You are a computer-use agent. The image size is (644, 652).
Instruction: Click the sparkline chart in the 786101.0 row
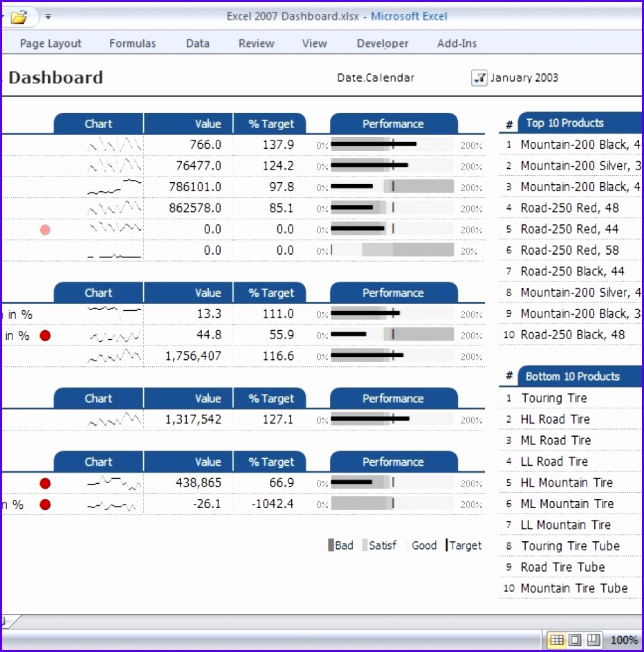coord(115,187)
